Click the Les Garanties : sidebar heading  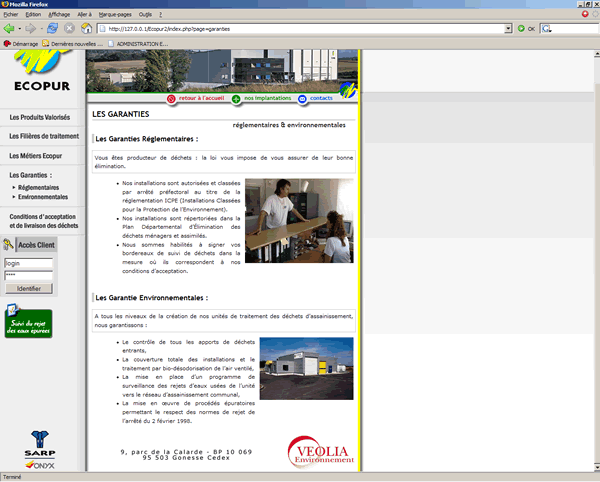(x=31, y=175)
